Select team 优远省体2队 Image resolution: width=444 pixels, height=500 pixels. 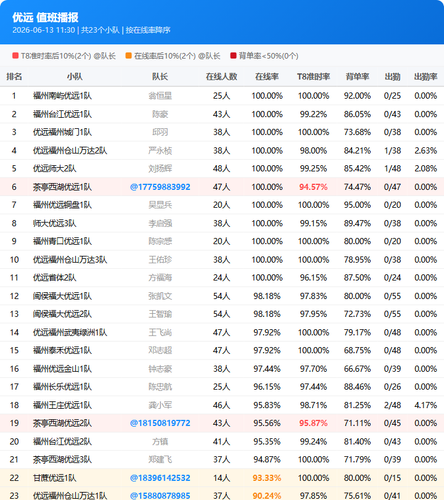click(x=54, y=278)
